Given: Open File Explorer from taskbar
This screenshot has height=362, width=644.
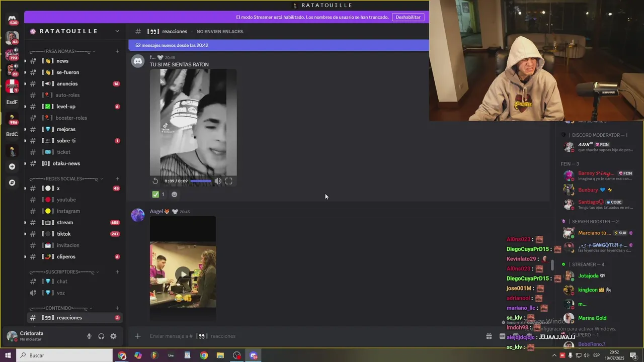Looking at the screenshot, I should [220, 355].
